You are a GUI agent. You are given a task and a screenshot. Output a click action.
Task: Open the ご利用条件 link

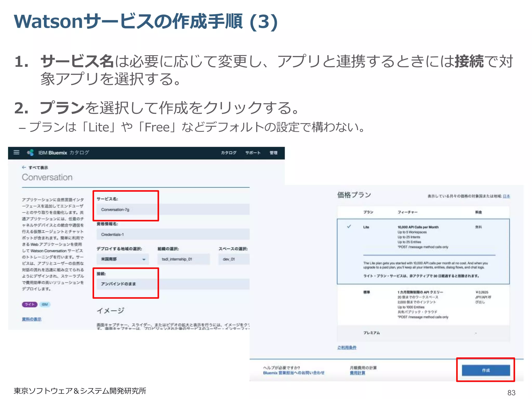347,348
